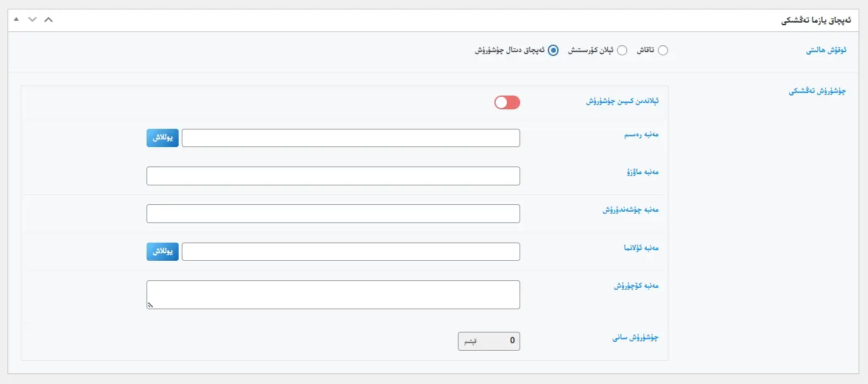This screenshot has width=868, height=384.
Task: Click the يوللاش upload button beside مەنبە ئۇلانما
Action: click(x=162, y=251)
